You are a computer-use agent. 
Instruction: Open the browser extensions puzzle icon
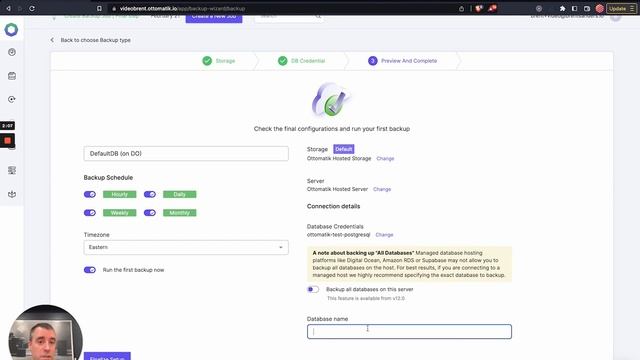(562, 9)
